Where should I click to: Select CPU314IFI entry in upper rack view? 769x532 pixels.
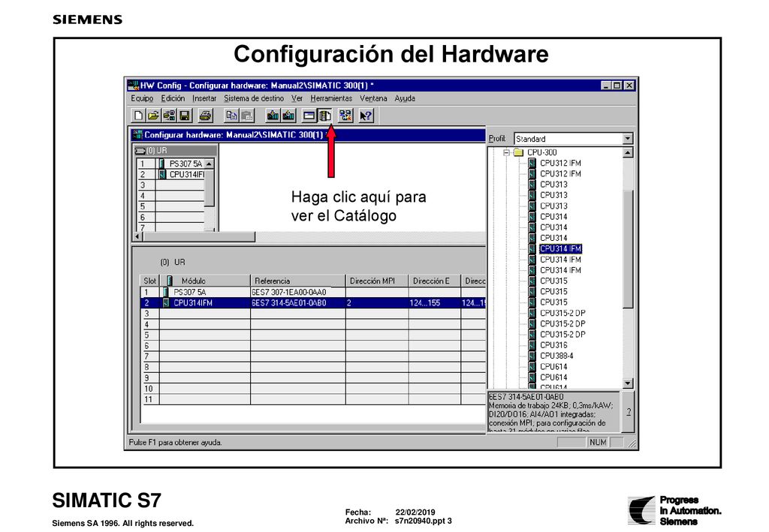(x=186, y=174)
